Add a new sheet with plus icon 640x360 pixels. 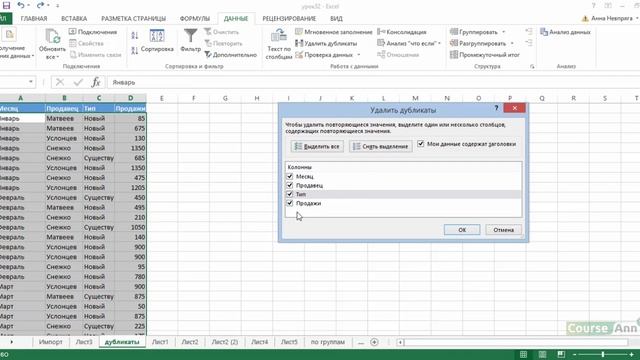(x=374, y=342)
